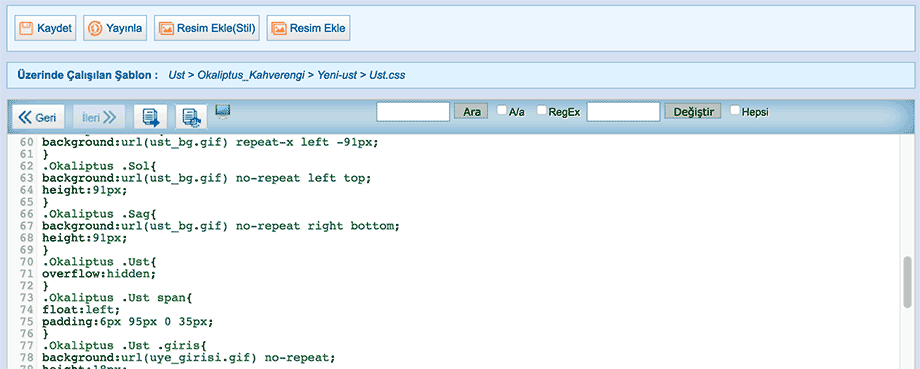920x369 pixels.
Task: Go forward with the İleri button
Action: pyautogui.click(x=99, y=117)
